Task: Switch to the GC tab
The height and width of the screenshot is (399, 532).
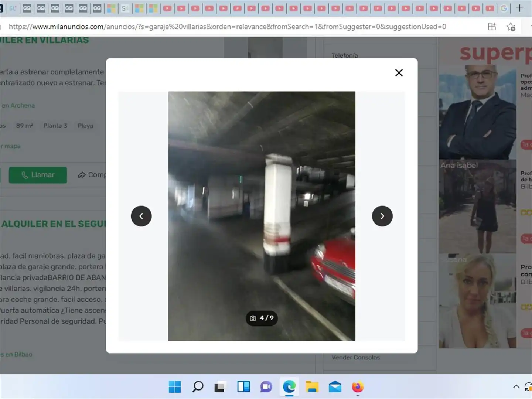Action: tap(13, 8)
